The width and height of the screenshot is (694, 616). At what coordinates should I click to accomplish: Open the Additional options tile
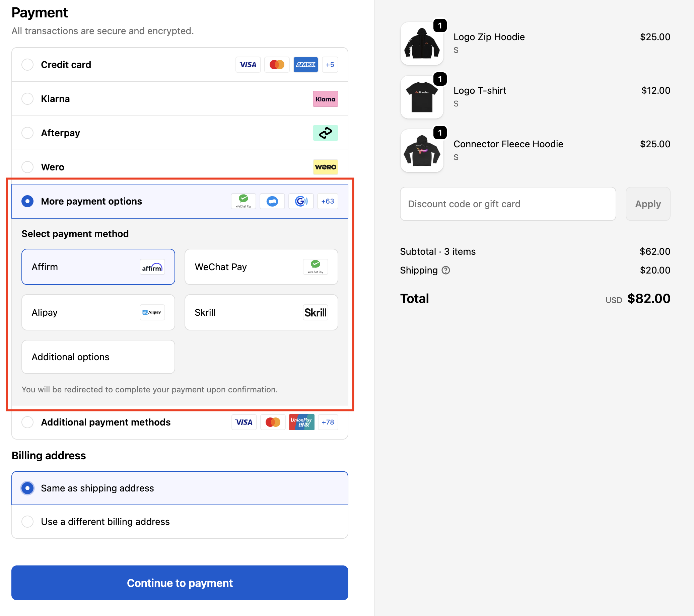98,357
